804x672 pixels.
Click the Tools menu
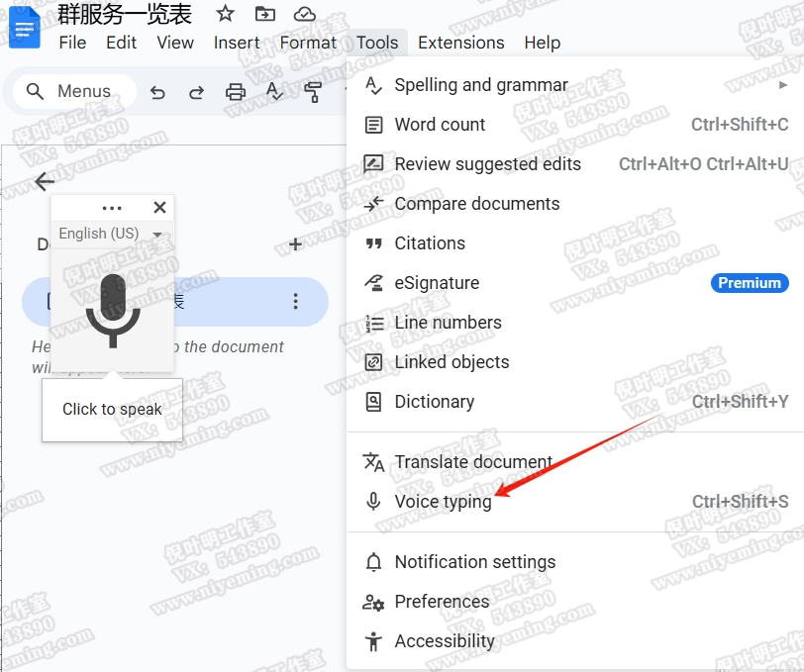[377, 43]
